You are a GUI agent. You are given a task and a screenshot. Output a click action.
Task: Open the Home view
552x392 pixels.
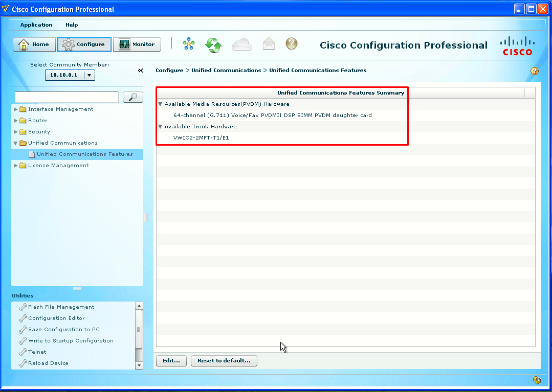pos(34,44)
